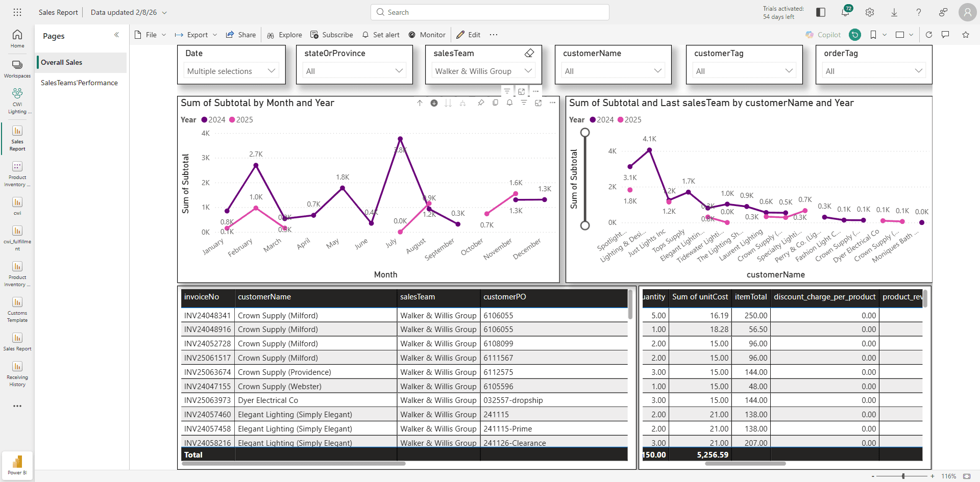Click the Subscribe button
The image size is (980, 482).
click(x=332, y=35)
